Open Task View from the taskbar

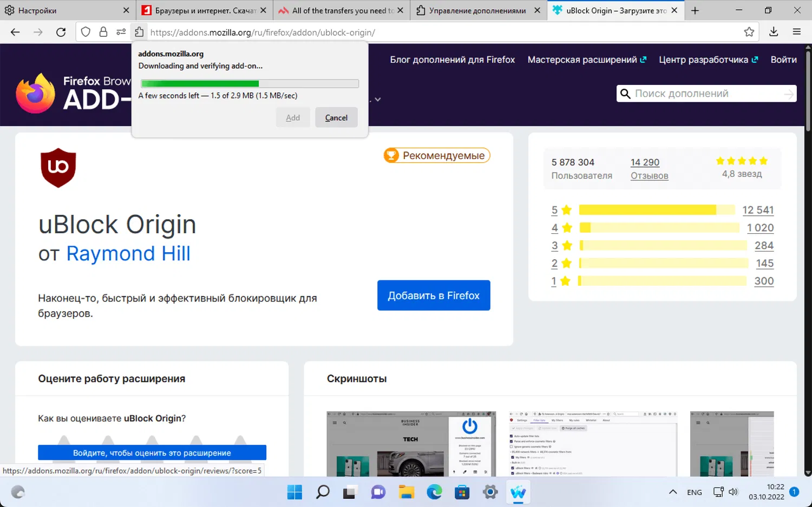pyautogui.click(x=350, y=492)
